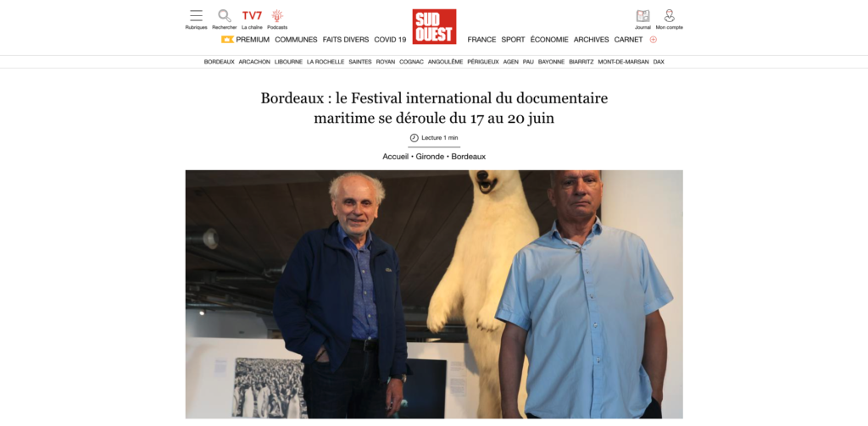Open Mon compte user icon
868x426 pixels.
(x=670, y=15)
